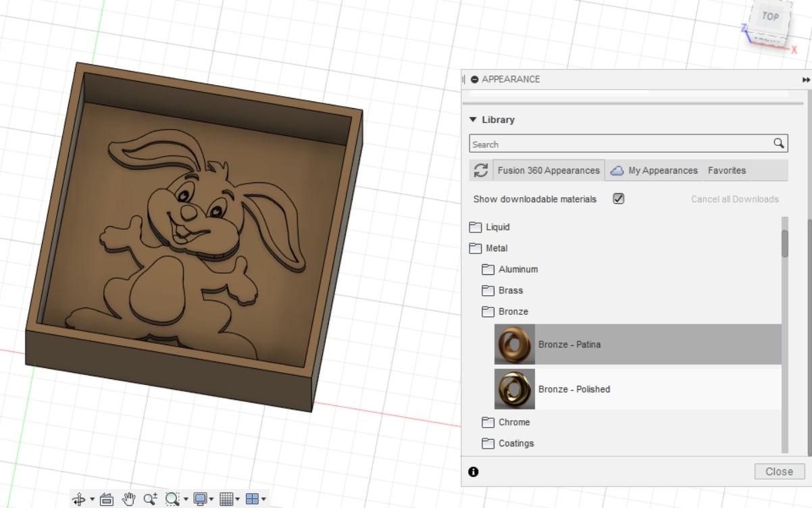Collapse Appearance dialog with minus icon
Screen dimensions: 812x508
tap(475, 79)
